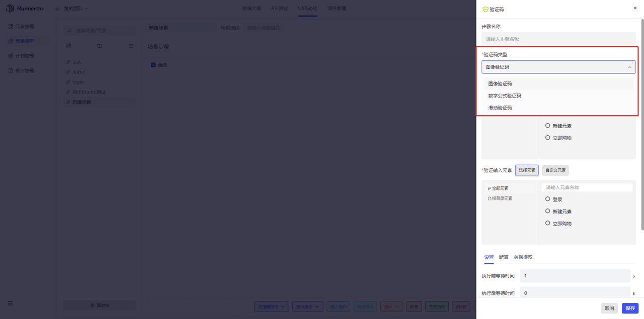Click the scene icon next to test
This screenshot has width=644, height=319.
(x=68, y=62)
